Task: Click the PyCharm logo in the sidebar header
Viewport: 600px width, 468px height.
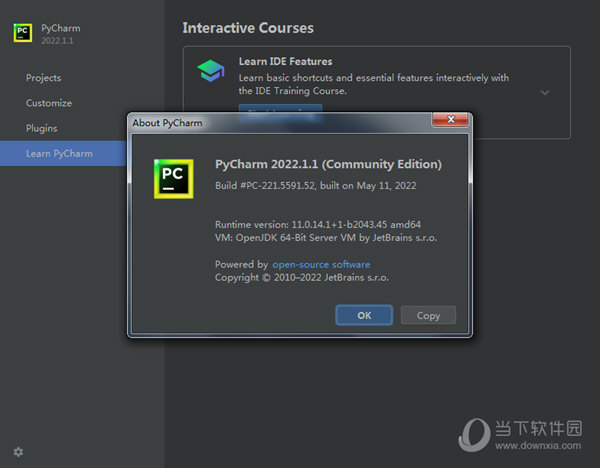Action: [x=23, y=33]
